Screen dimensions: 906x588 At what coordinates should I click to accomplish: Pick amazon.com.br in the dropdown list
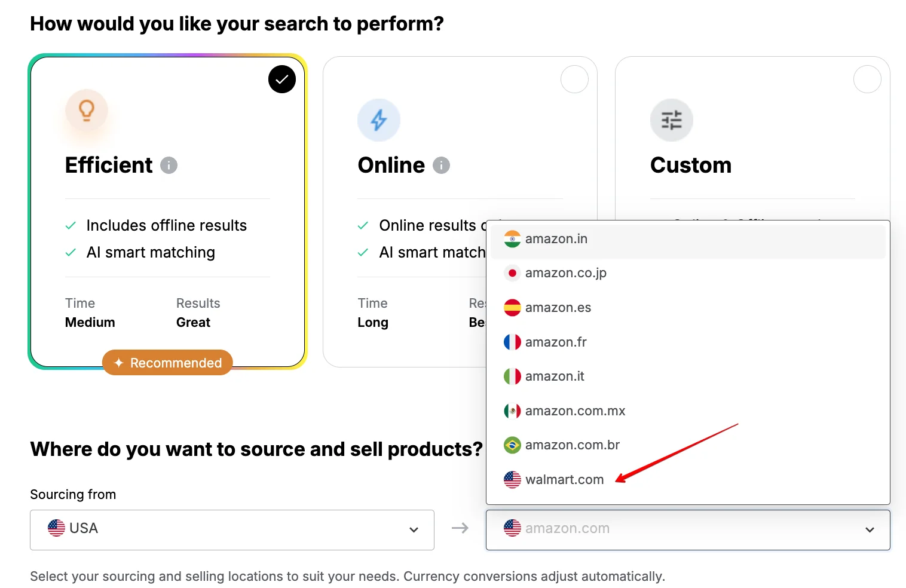[688, 445]
